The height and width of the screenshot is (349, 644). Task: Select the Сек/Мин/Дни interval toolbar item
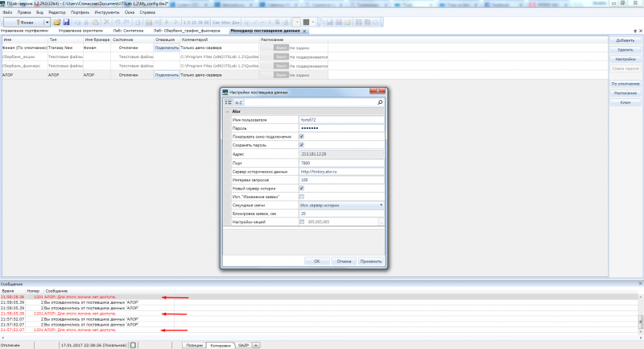click(x=226, y=23)
